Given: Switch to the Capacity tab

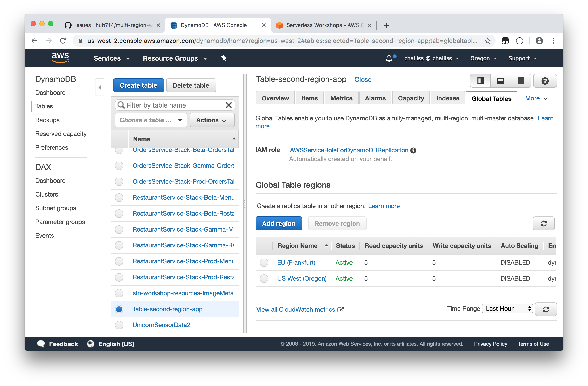Looking at the screenshot, I should (x=411, y=98).
